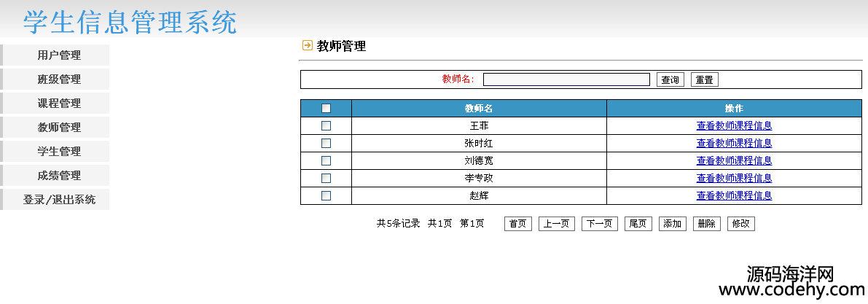Screen dimensions: 868x304
Task: Focus the 教师名 search input field
Action: coord(566,79)
